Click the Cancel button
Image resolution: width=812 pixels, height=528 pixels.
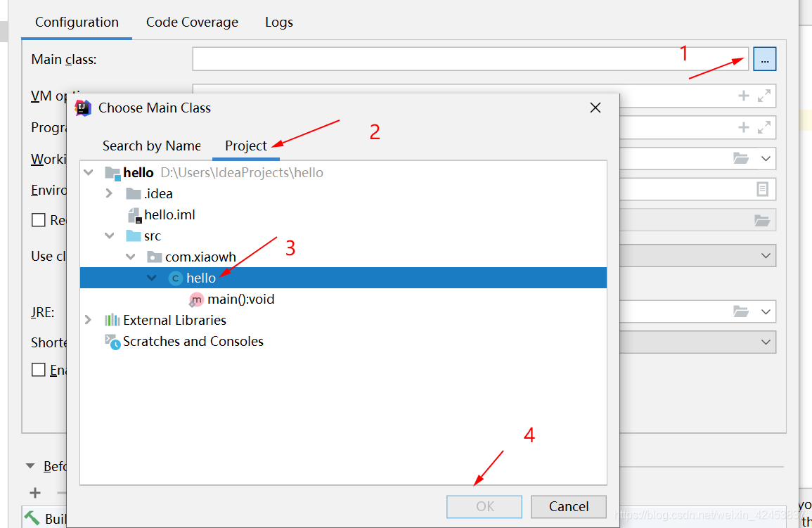tap(569, 506)
